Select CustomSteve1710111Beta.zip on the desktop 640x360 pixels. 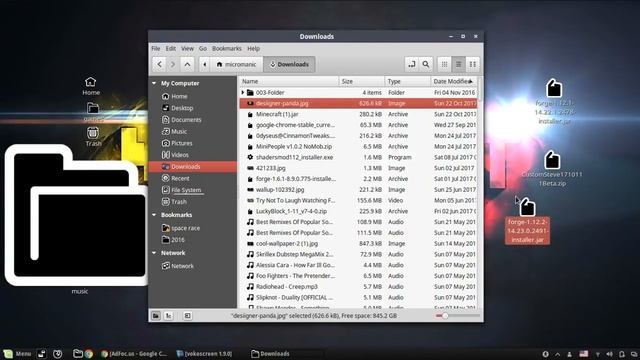tap(552, 169)
